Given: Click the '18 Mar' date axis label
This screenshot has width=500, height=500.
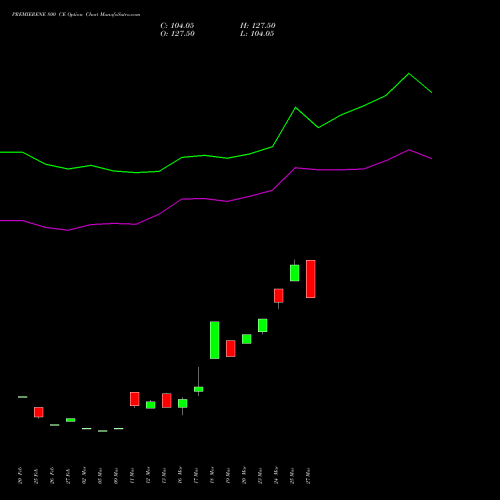Looking at the screenshot, I should (x=212, y=475).
